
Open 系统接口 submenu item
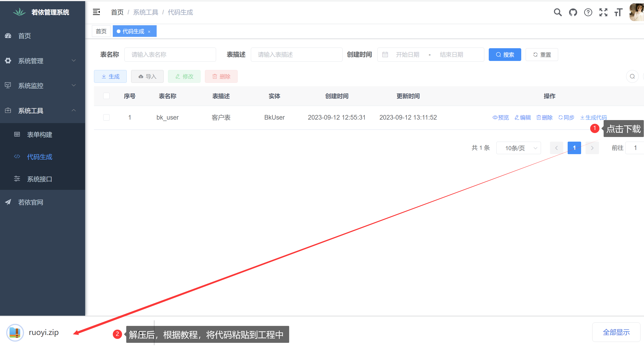42,179
